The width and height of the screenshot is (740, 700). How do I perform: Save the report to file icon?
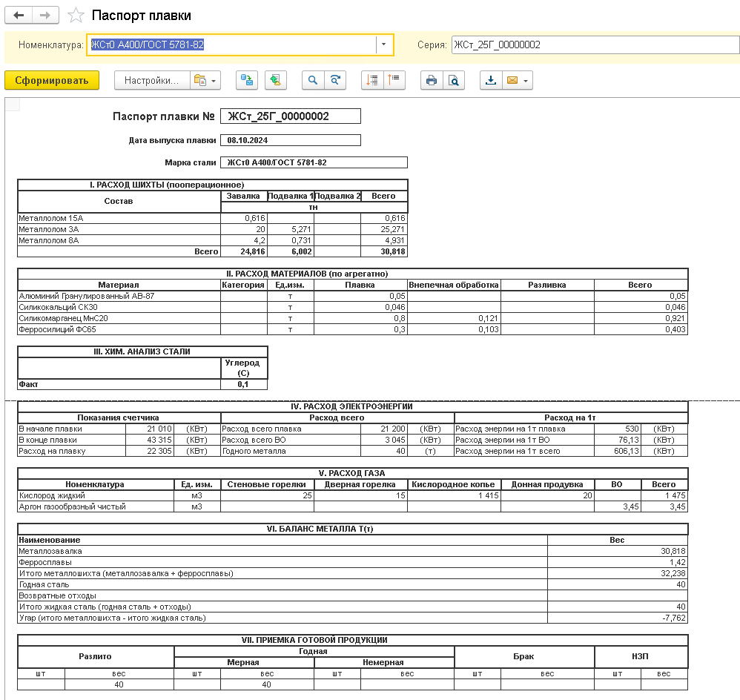pos(490,81)
